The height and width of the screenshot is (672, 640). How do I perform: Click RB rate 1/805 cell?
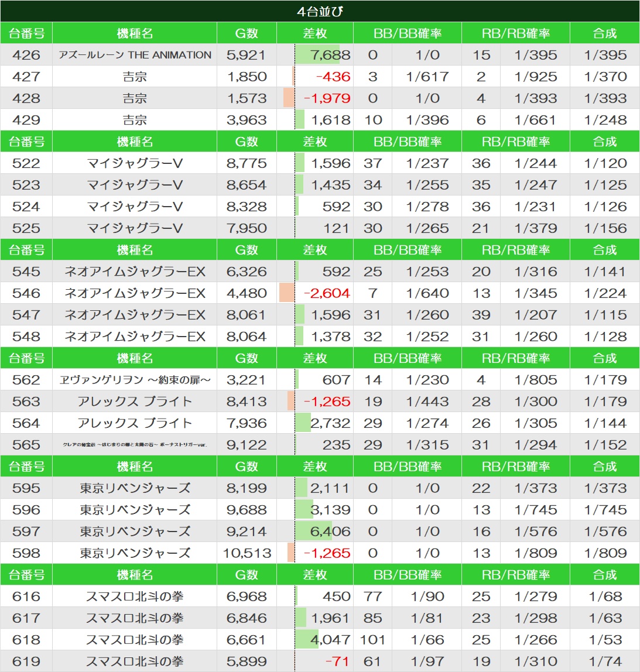[x=535, y=380]
